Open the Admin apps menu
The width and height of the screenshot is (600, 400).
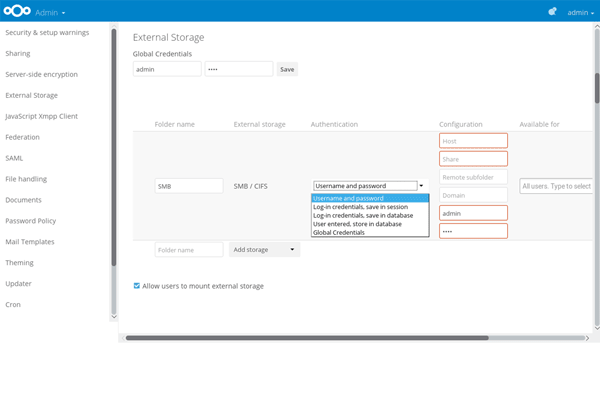(x=50, y=13)
